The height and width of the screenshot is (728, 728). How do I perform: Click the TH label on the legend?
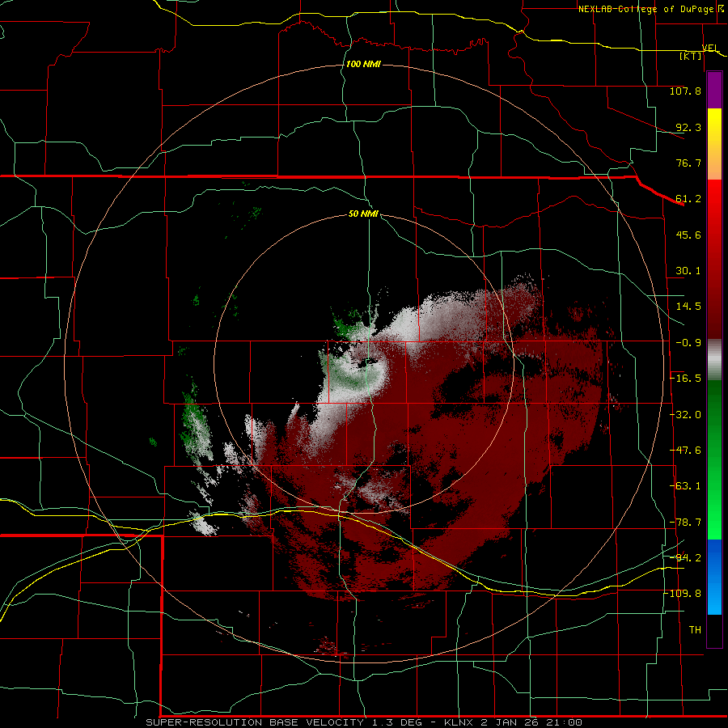click(695, 630)
